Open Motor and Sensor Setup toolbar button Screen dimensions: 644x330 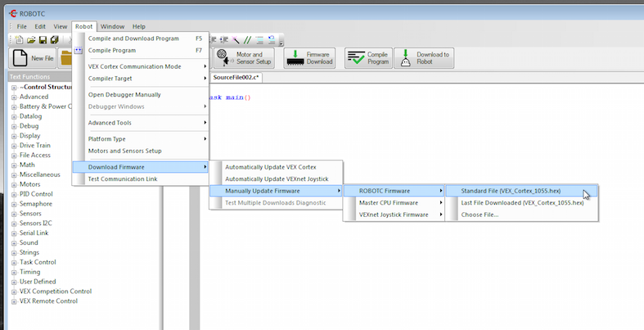[244, 58]
